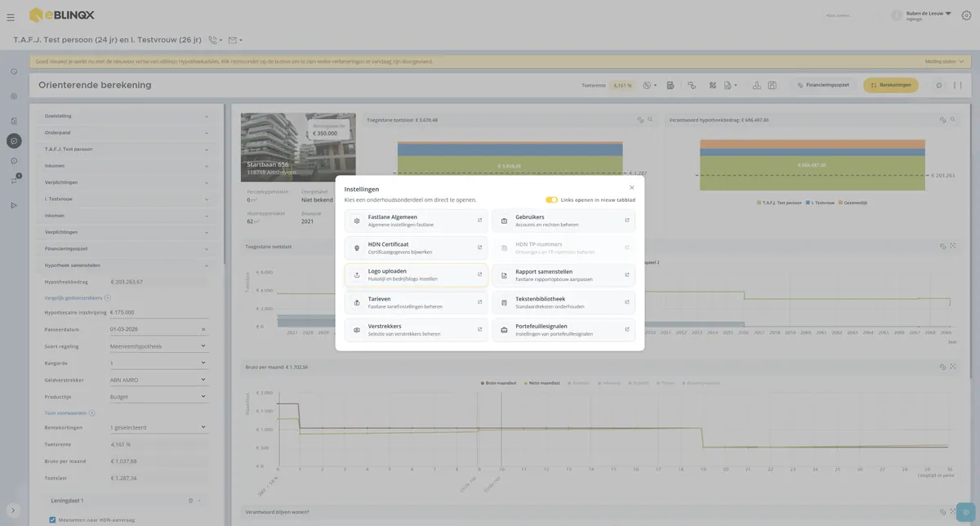
Task: Open the Soort regeling dropdown
Action: click(x=158, y=346)
